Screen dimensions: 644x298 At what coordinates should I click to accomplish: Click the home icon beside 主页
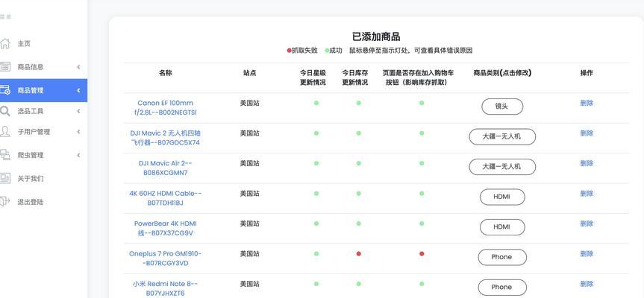click(x=5, y=43)
